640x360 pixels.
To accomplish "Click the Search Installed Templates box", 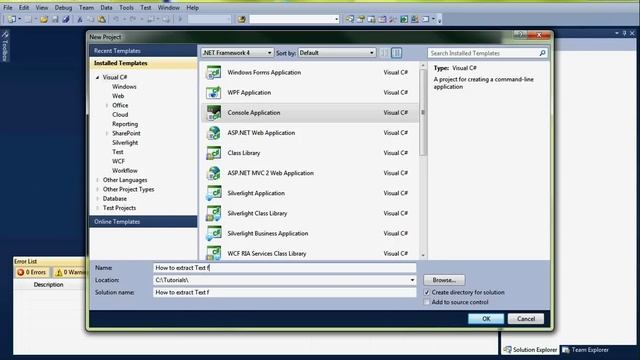I will click(x=487, y=53).
